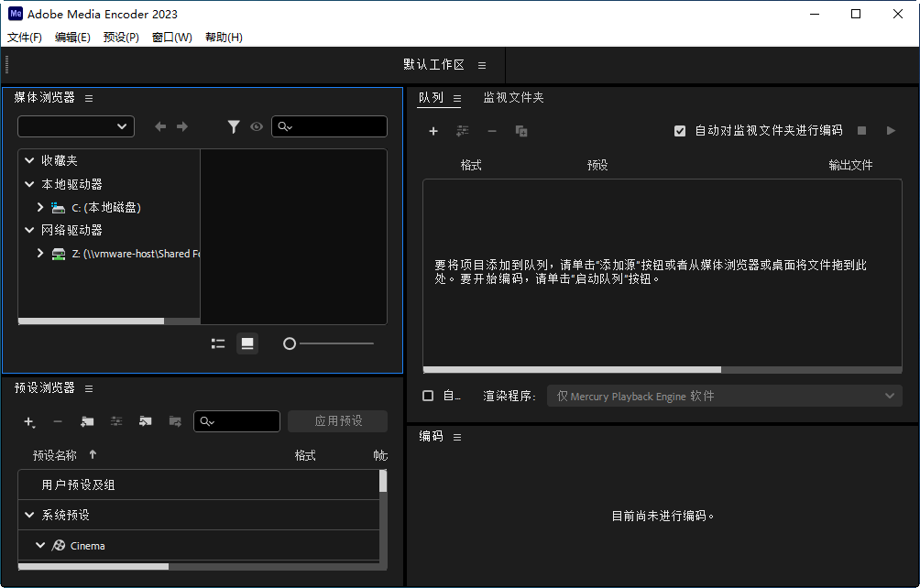
Task: Open the 预设 menu
Action: point(120,38)
